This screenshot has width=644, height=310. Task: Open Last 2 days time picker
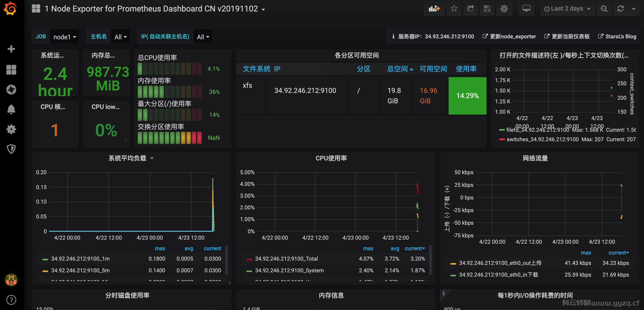pyautogui.click(x=567, y=9)
